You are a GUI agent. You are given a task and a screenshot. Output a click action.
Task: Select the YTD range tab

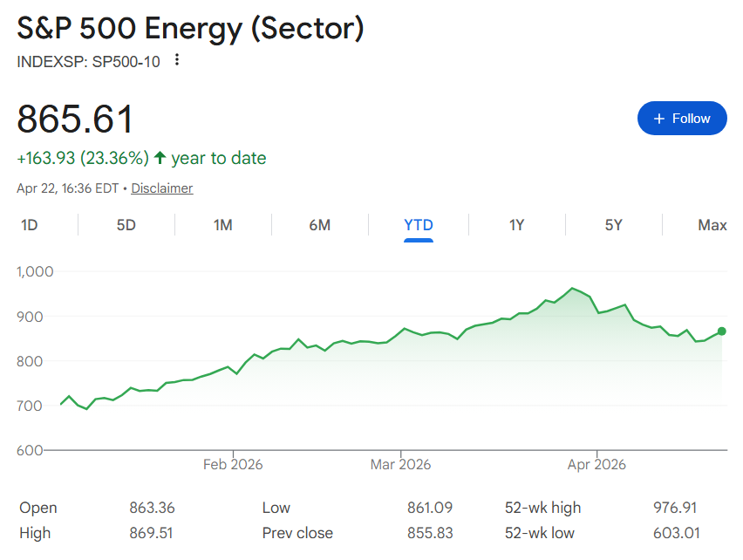pos(419,224)
